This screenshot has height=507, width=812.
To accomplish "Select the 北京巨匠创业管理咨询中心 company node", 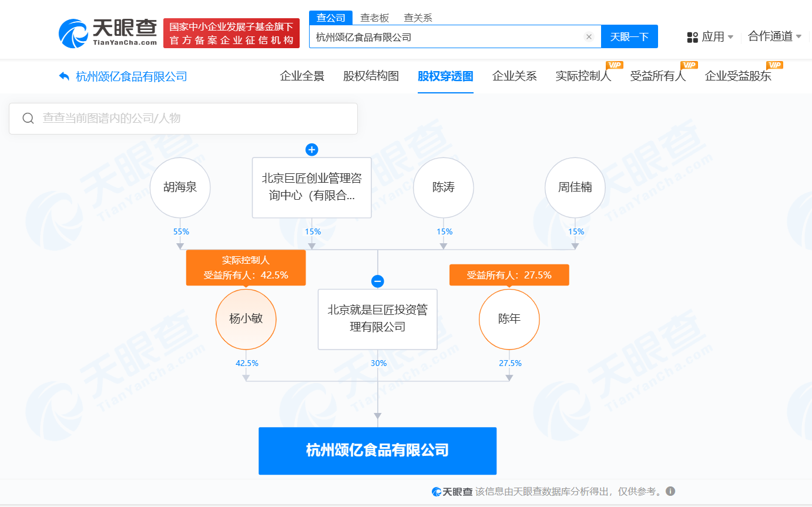I will 312,187.
